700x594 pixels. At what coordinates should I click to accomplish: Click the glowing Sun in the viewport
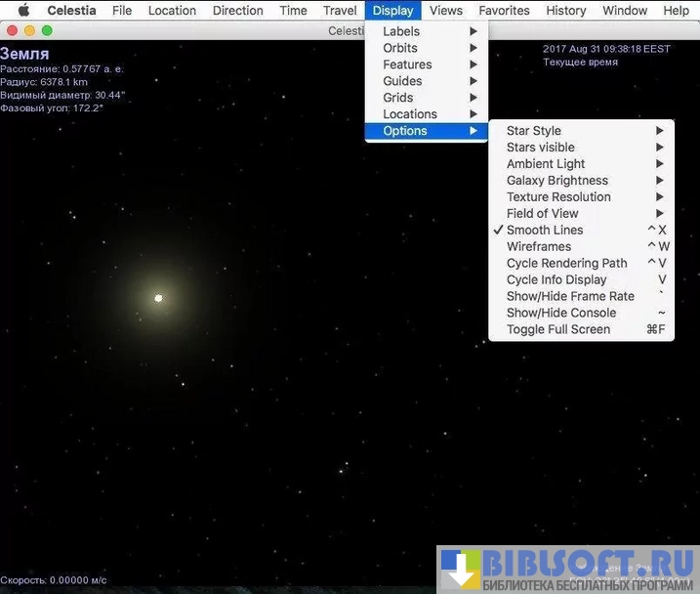click(x=158, y=298)
